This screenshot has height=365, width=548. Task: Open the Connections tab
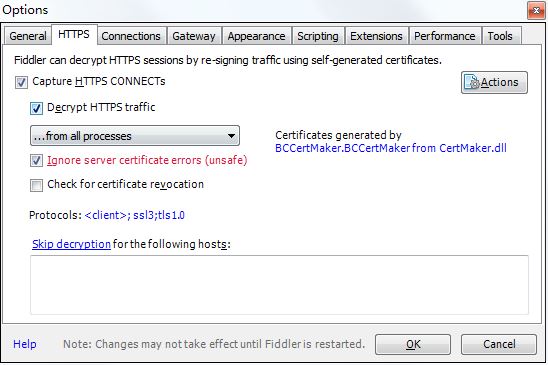coord(131,36)
